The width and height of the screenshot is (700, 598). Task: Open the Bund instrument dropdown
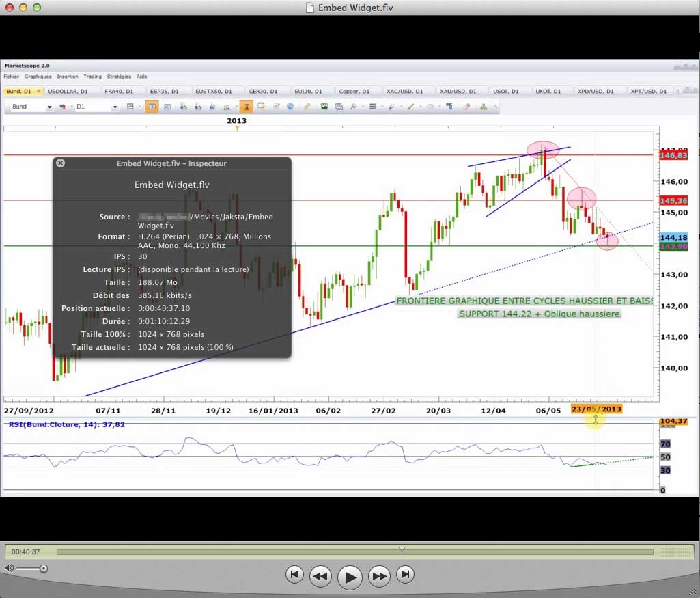click(49, 107)
